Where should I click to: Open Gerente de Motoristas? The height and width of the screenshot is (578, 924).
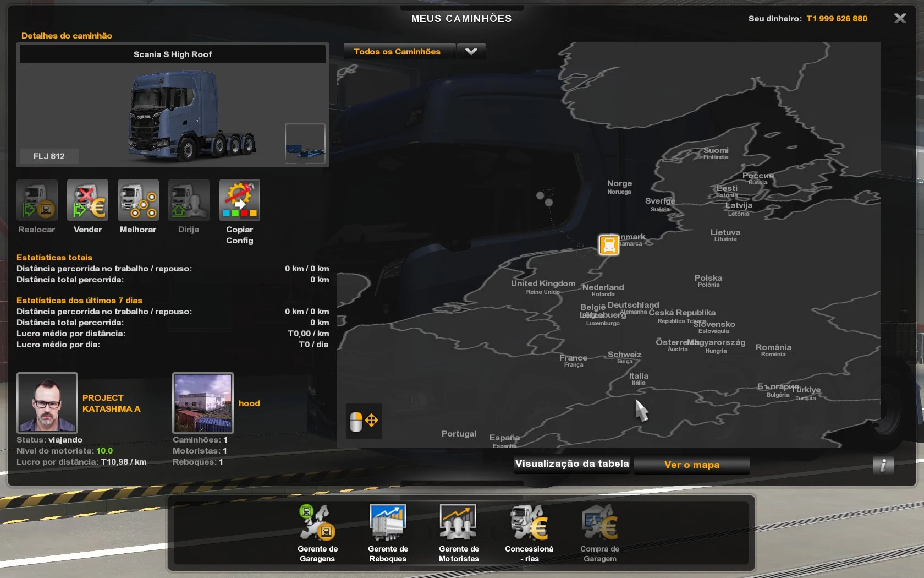[x=458, y=523]
